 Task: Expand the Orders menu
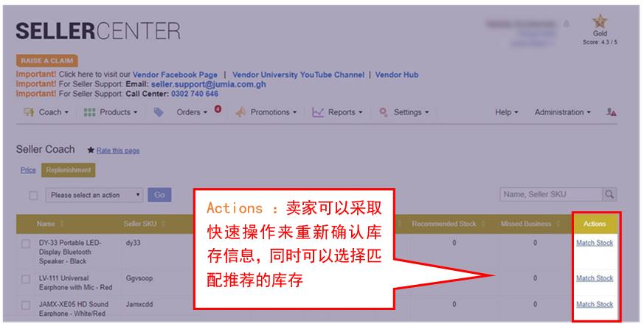coord(192,112)
